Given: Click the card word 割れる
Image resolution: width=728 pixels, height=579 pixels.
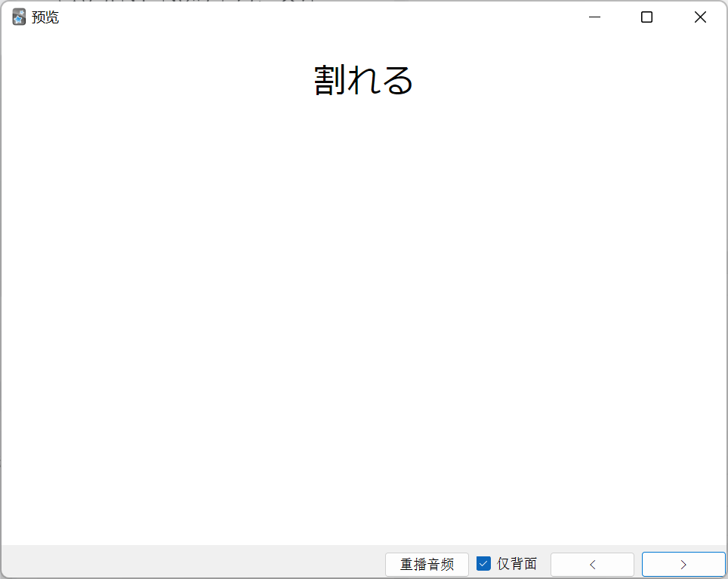Looking at the screenshot, I should coord(363,80).
